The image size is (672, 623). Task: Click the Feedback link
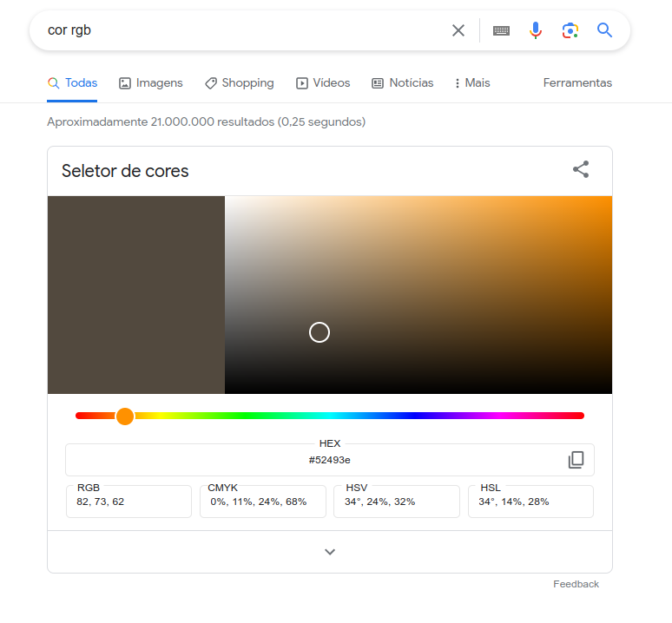pyautogui.click(x=576, y=584)
